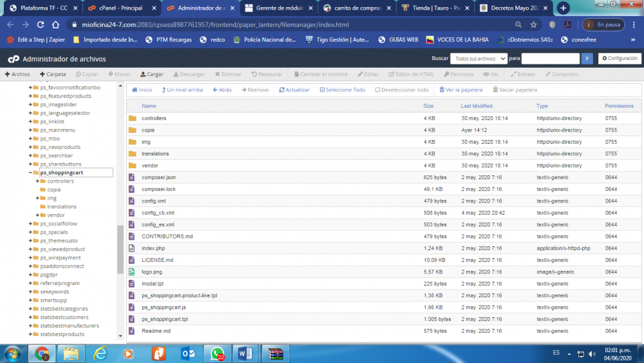Switch to the Gerente de módulos tab
The width and height of the screenshot is (644, 363).
[279, 8]
